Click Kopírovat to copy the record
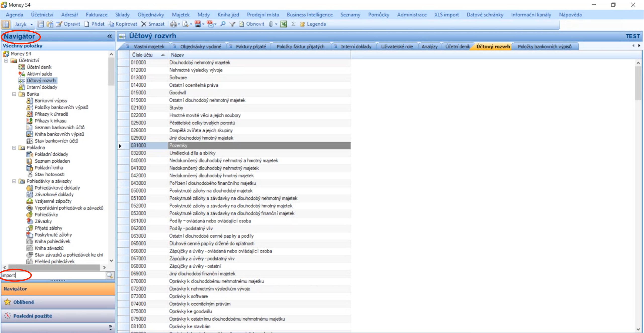Viewport: 644px width, 333px height. (x=123, y=24)
